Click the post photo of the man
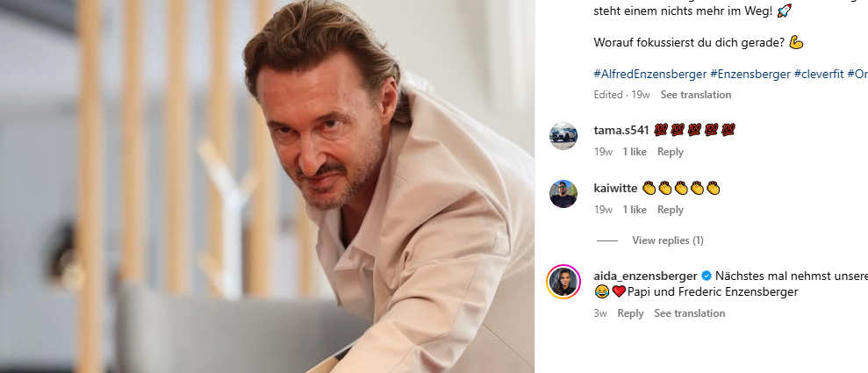Image resolution: width=868 pixels, height=373 pixels. point(267,186)
